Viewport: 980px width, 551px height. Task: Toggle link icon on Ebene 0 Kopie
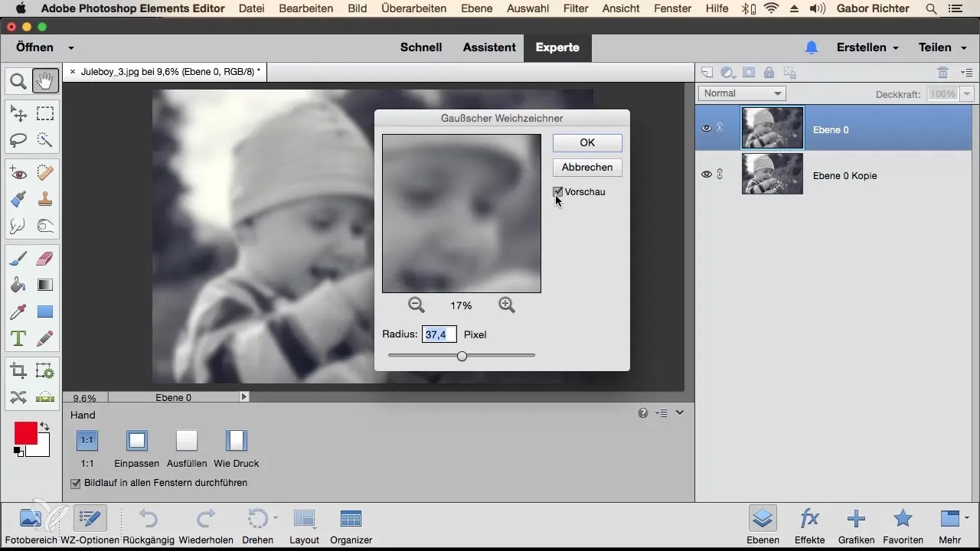pyautogui.click(x=720, y=174)
